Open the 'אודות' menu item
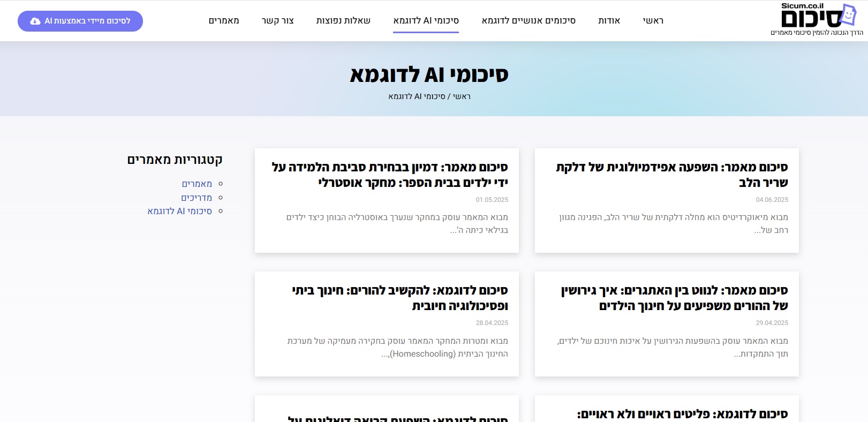This screenshot has width=868, height=422. point(609,21)
